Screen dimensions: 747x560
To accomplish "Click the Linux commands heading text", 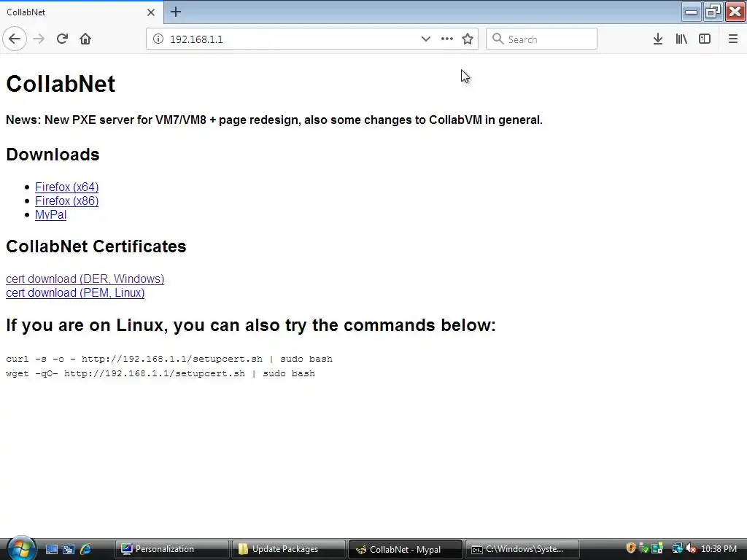I will 251,325.
